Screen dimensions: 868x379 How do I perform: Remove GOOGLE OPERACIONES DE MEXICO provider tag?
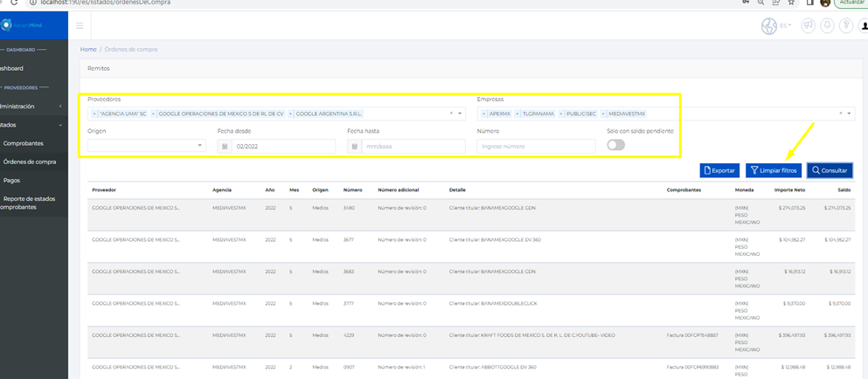(x=153, y=114)
